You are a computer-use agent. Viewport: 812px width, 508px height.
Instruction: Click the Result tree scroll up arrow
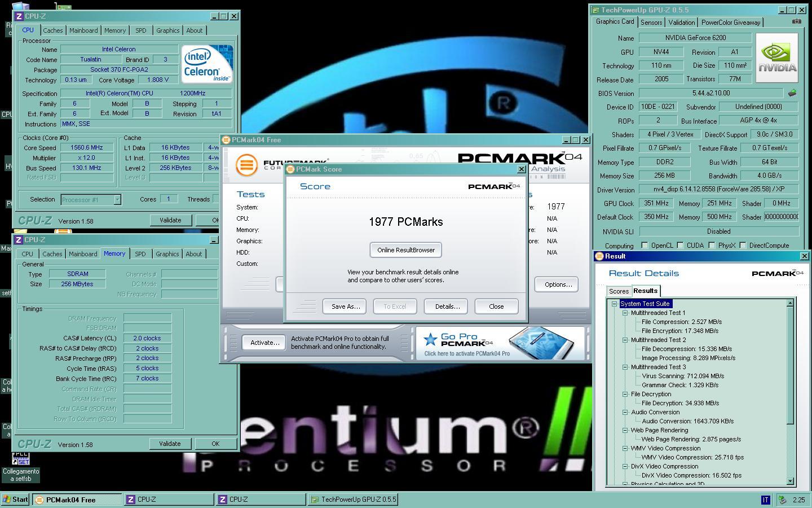(x=789, y=304)
